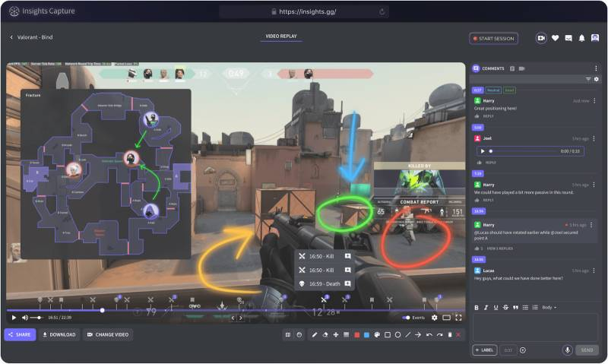Image resolution: width=608 pixels, height=364 pixels.
Task: Open the Body text style dropdown
Action: [x=549, y=307]
